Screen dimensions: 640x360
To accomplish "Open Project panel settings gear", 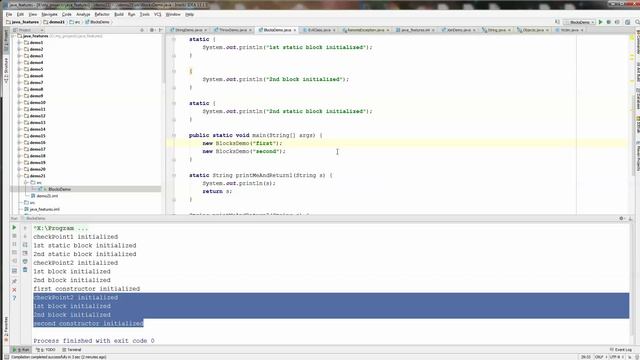I will 151,30.
